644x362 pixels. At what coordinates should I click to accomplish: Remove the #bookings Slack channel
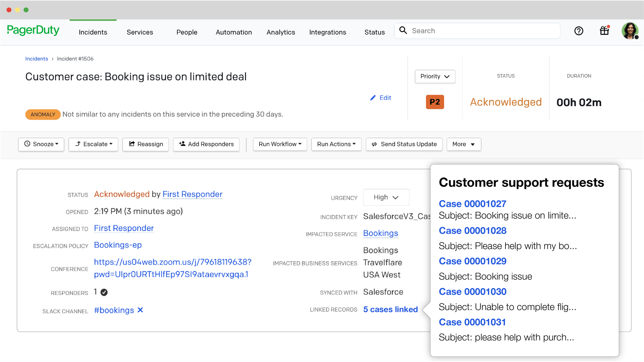(140, 310)
